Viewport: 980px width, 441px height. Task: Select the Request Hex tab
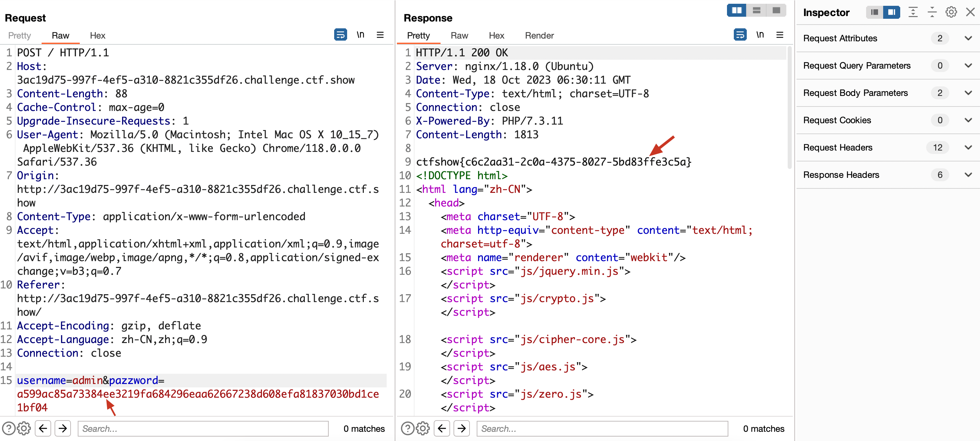[98, 35]
